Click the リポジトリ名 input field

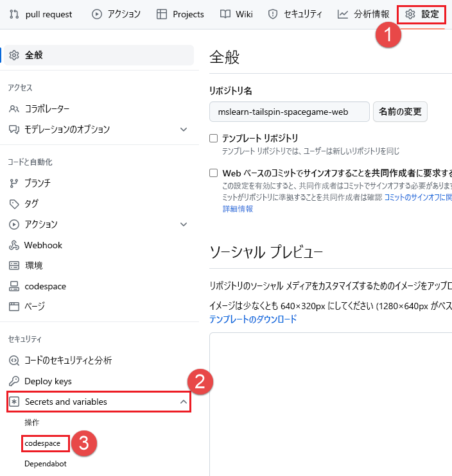coord(289,112)
